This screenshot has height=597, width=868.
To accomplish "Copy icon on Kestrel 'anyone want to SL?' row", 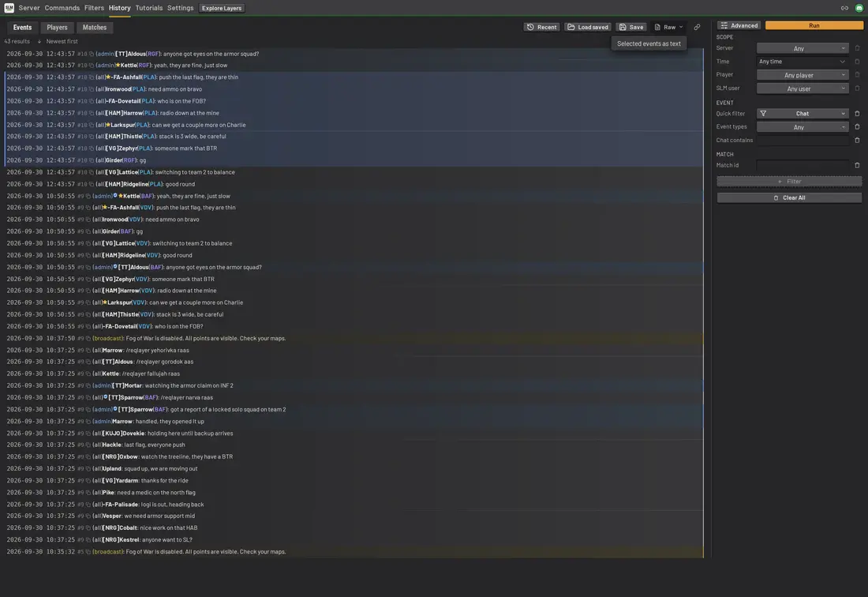I will pyautogui.click(x=88, y=539).
